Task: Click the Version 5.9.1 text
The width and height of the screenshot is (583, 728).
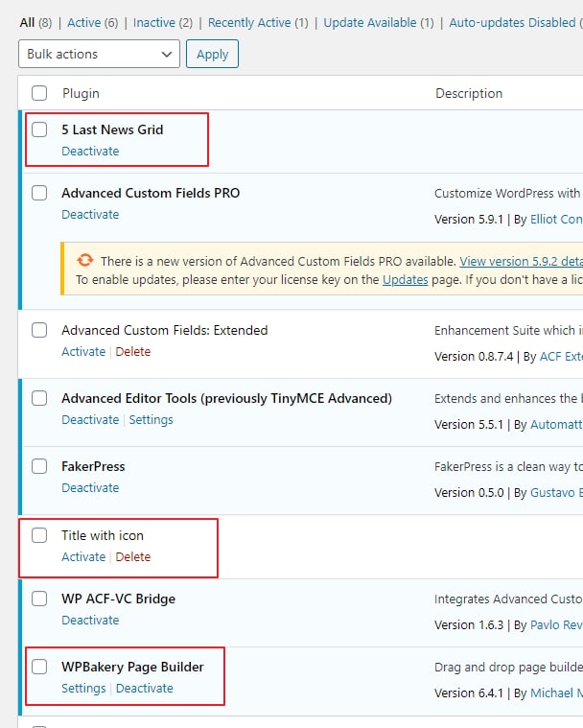Action: (x=469, y=219)
